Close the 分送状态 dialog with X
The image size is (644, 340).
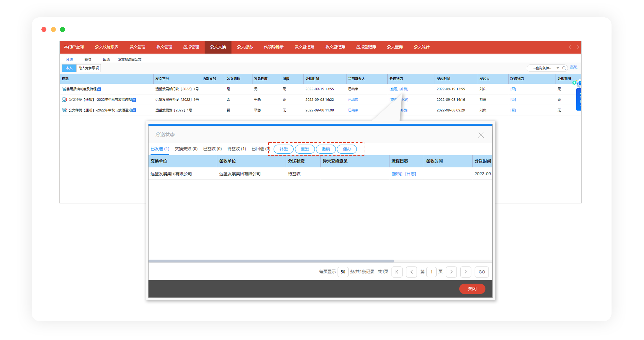pyautogui.click(x=481, y=135)
